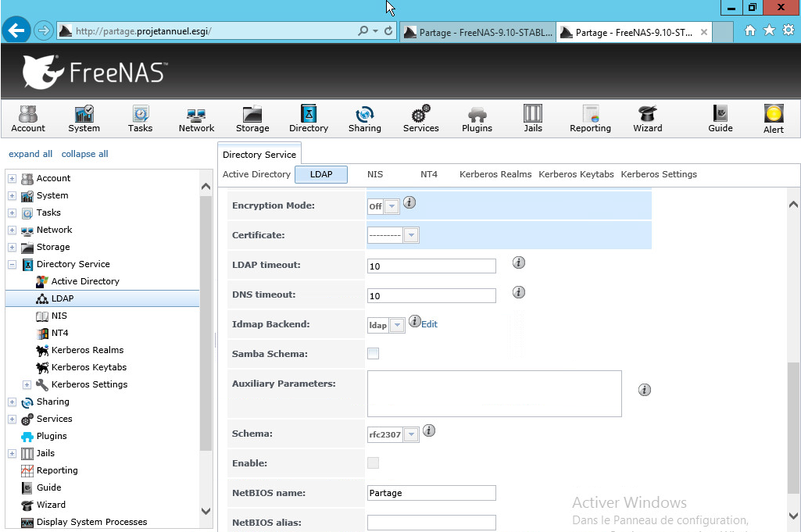Screen dimensions: 801x532
Task: Open Reporting in top toolbar
Action: coord(590,119)
